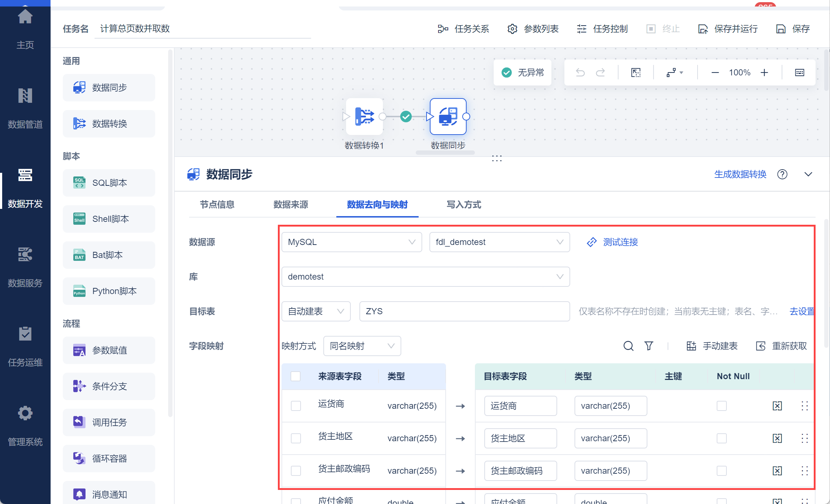This screenshot has width=830, height=504.
Task: Check the select-all source fields checkbox
Action: pyautogui.click(x=296, y=376)
